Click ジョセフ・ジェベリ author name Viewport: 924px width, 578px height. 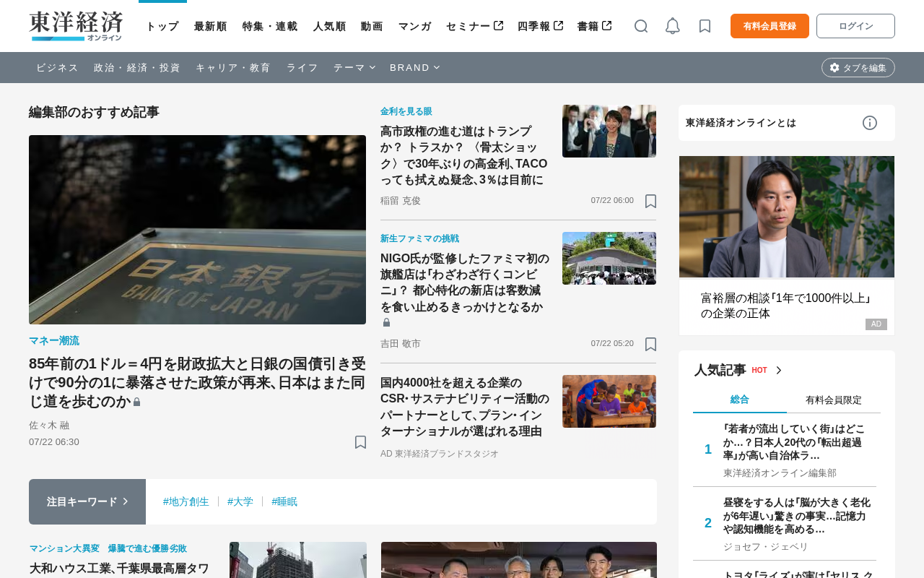click(766, 547)
